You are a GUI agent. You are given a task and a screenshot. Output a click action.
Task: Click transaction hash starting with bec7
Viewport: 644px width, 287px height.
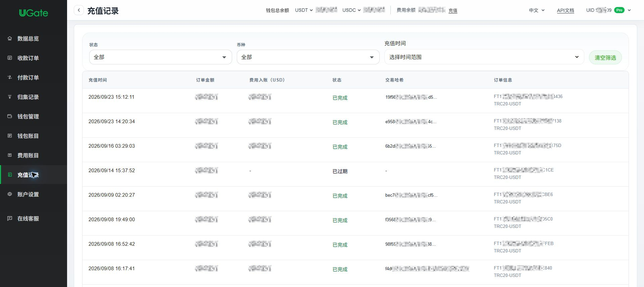411,195
